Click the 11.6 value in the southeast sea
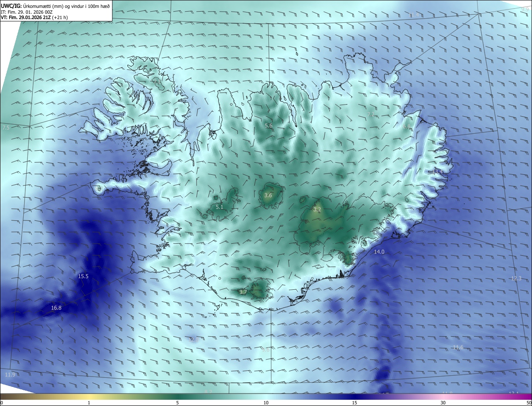Image resolution: width=532 pixels, height=406 pixels. tap(458, 347)
